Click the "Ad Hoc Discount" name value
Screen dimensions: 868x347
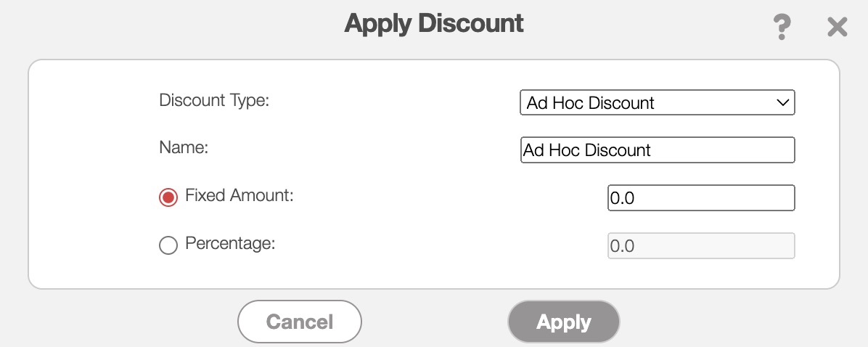pyautogui.click(x=587, y=150)
